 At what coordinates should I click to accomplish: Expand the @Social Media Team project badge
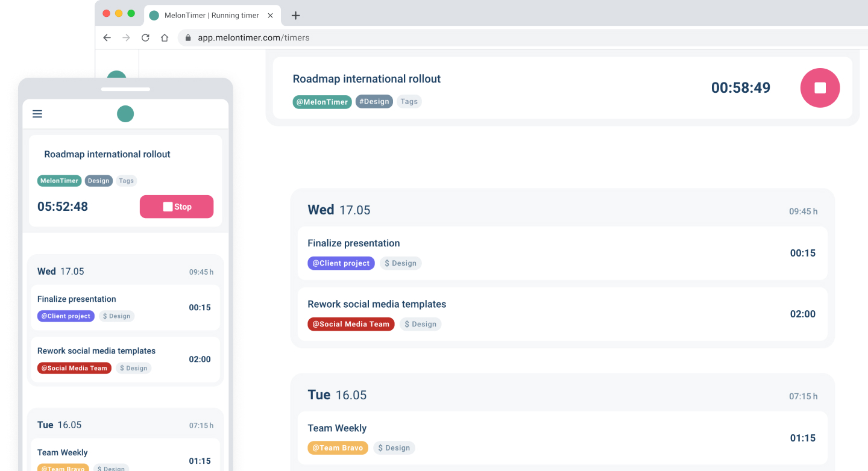pyautogui.click(x=351, y=324)
